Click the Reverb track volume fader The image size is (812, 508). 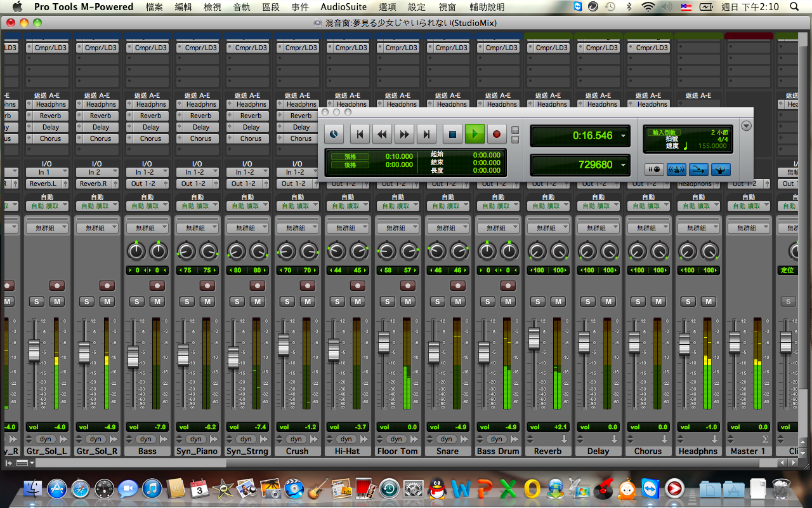tap(534, 339)
